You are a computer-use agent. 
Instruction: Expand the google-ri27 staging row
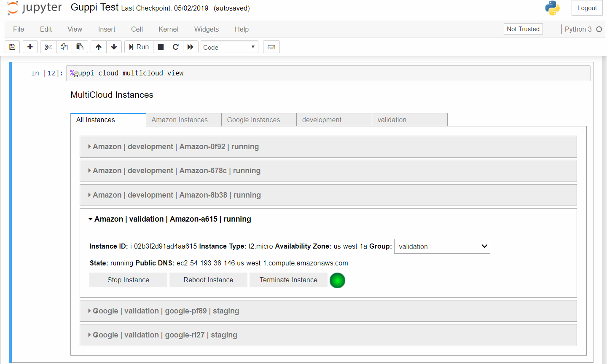point(328,335)
